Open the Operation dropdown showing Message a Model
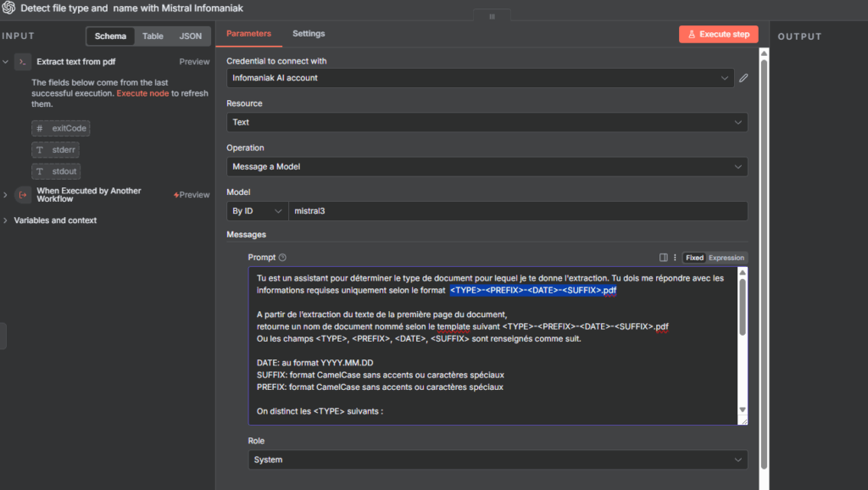The image size is (868, 490). coord(487,166)
